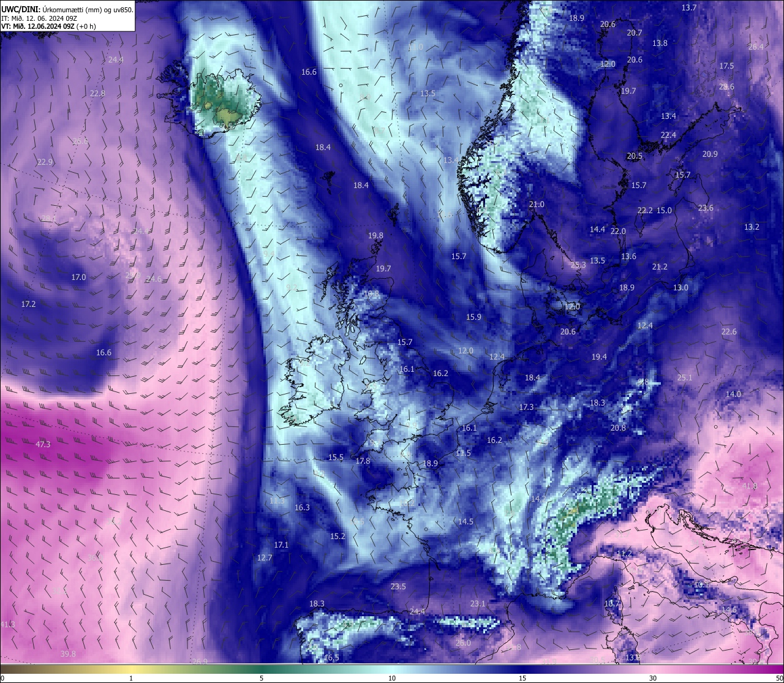Click the 25.3 value label
This screenshot has width=784, height=683.
[x=578, y=265]
